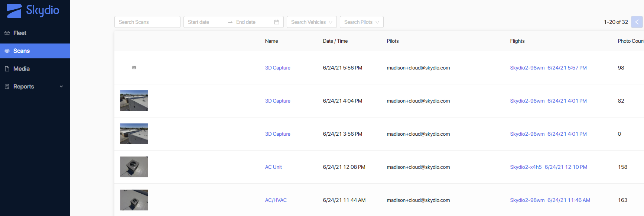Click the Skydio logo

[x=33, y=11]
